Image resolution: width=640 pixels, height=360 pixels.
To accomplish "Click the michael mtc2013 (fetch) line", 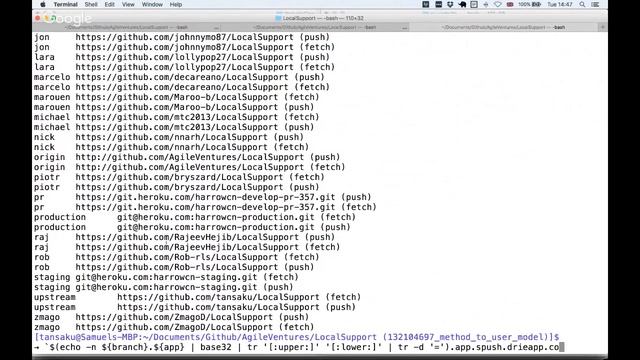I will coord(176,117).
